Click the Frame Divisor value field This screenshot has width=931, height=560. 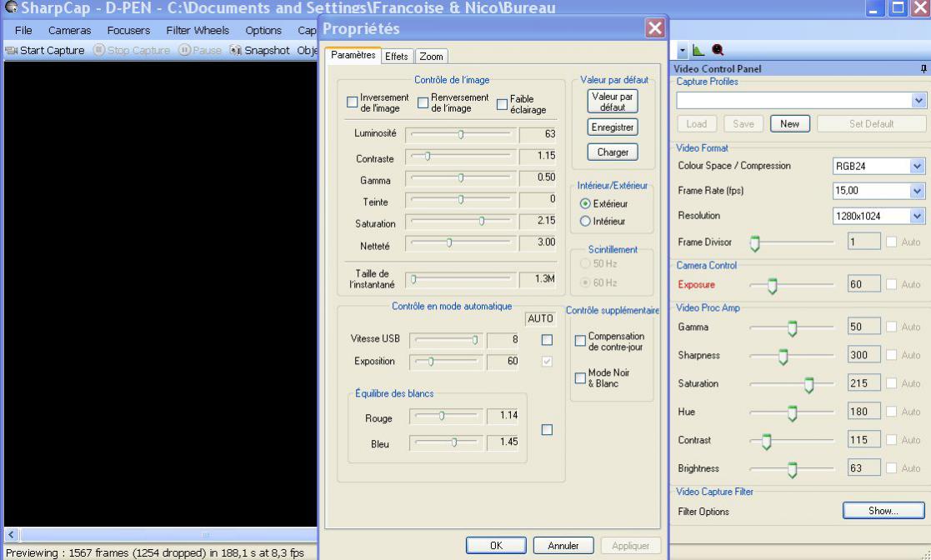coord(864,242)
